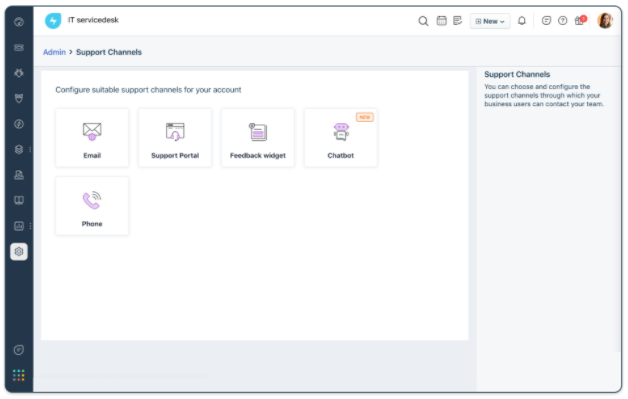Click the 'Support Channels' help panel heading
Screen dimensions: 628x399
[517, 75]
